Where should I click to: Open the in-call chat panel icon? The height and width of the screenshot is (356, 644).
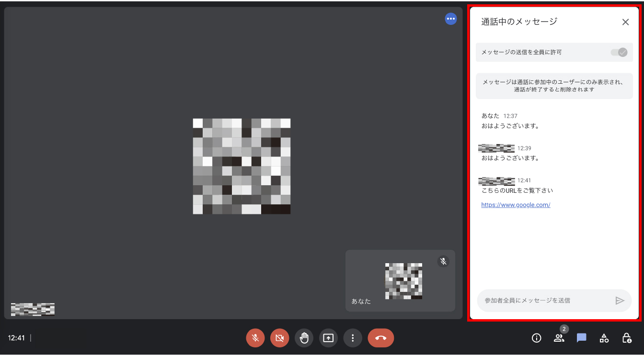pyautogui.click(x=581, y=338)
